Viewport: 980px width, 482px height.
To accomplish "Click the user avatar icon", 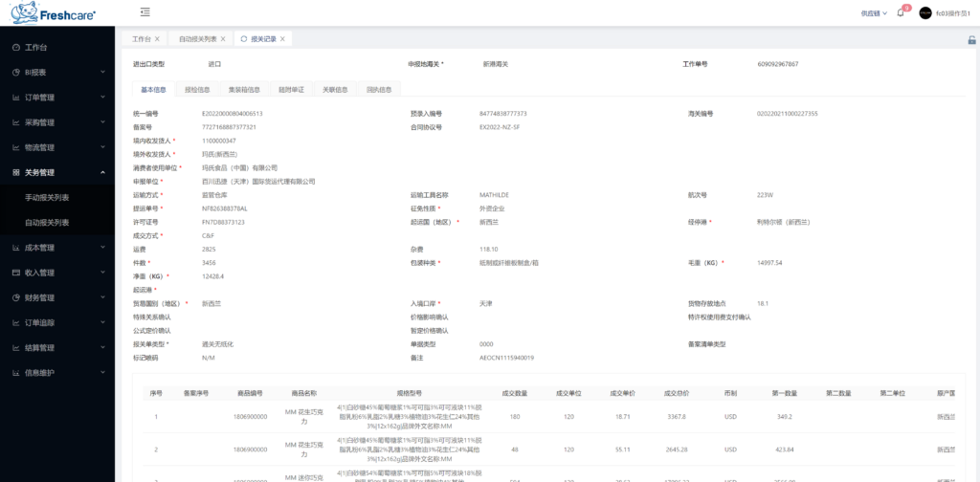I will (925, 13).
